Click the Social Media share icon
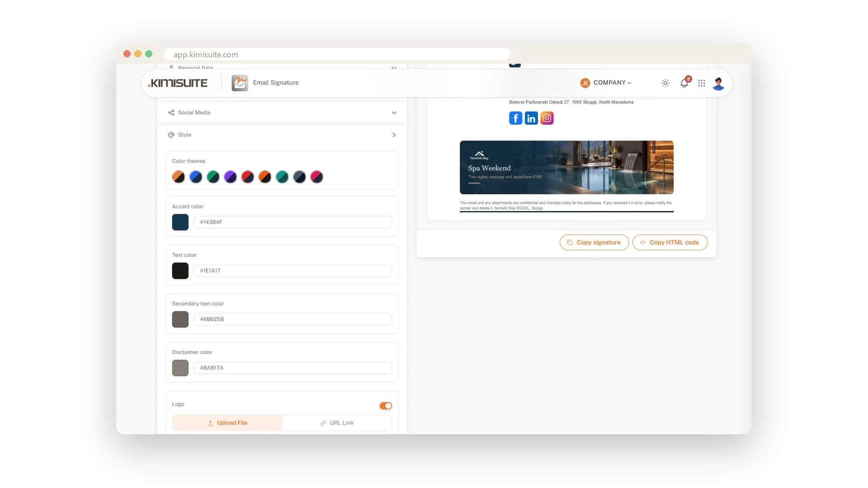This screenshot has height=488, width=868. (x=171, y=113)
